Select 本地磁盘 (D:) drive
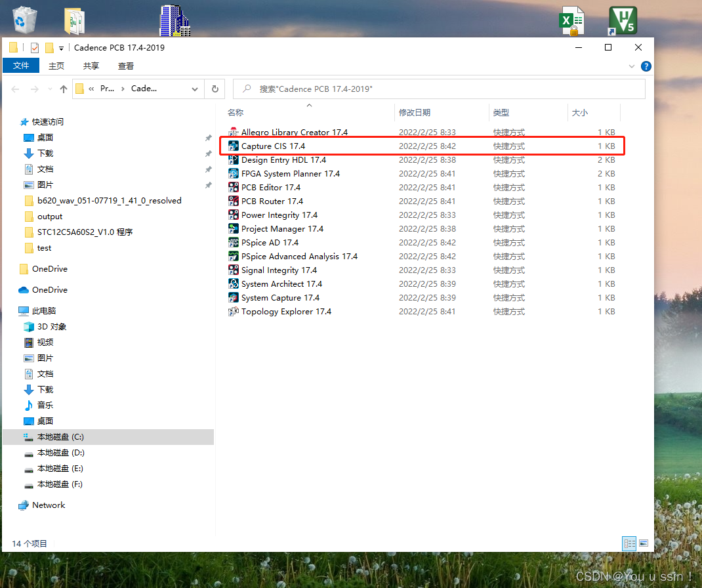Viewport: 702px width, 588px height. (61, 453)
